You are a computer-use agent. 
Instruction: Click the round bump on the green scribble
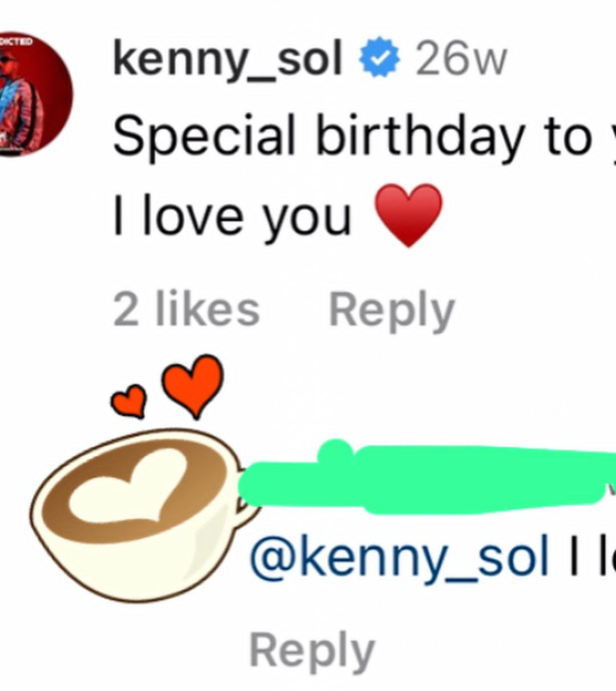(336, 452)
